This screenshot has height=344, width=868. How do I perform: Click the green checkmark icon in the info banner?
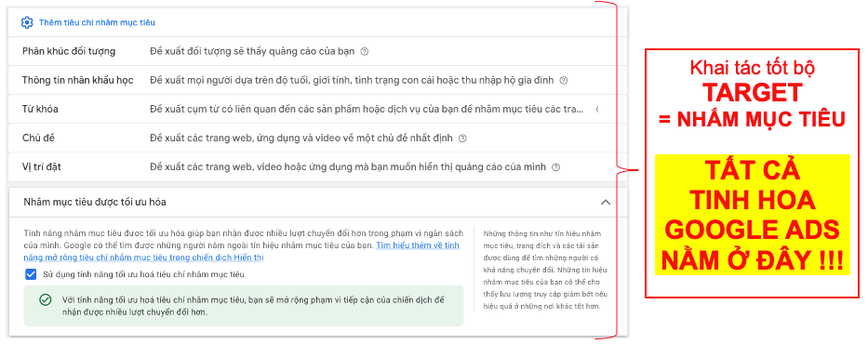click(46, 299)
